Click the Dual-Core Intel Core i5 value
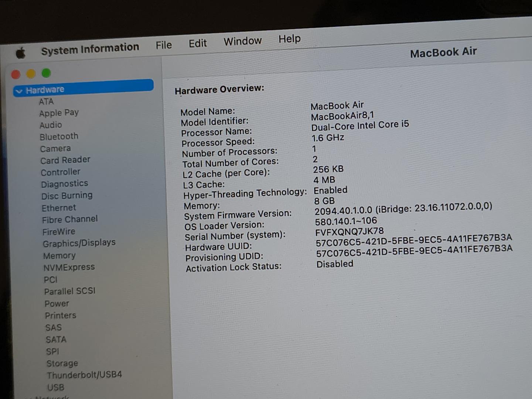This screenshot has height=399, width=532. click(360, 126)
